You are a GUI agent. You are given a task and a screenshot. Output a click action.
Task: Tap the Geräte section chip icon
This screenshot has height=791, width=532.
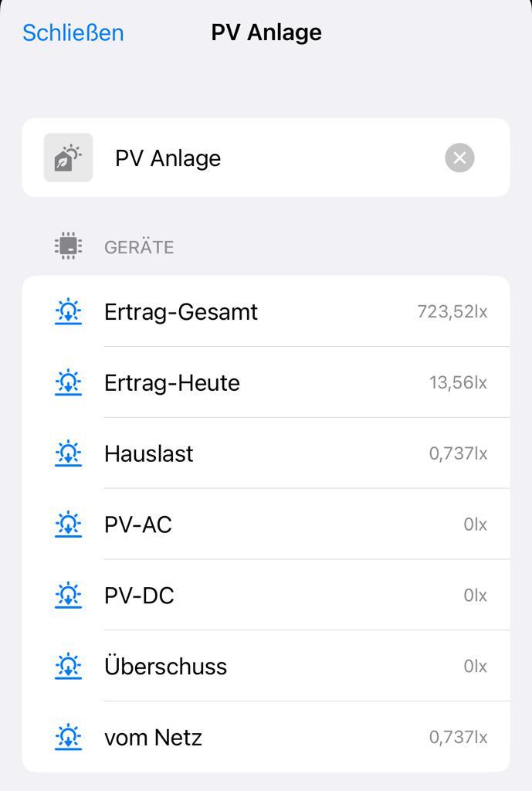(69, 247)
